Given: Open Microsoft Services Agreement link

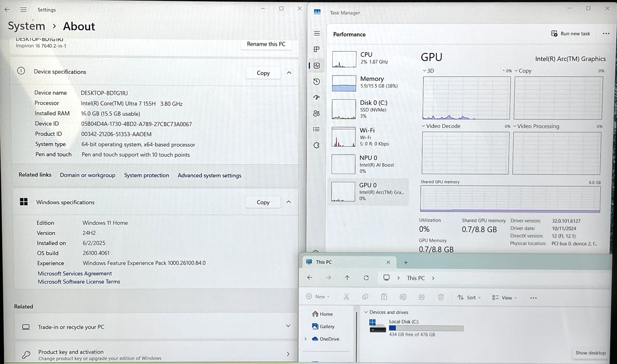Looking at the screenshot, I should click(x=75, y=273).
